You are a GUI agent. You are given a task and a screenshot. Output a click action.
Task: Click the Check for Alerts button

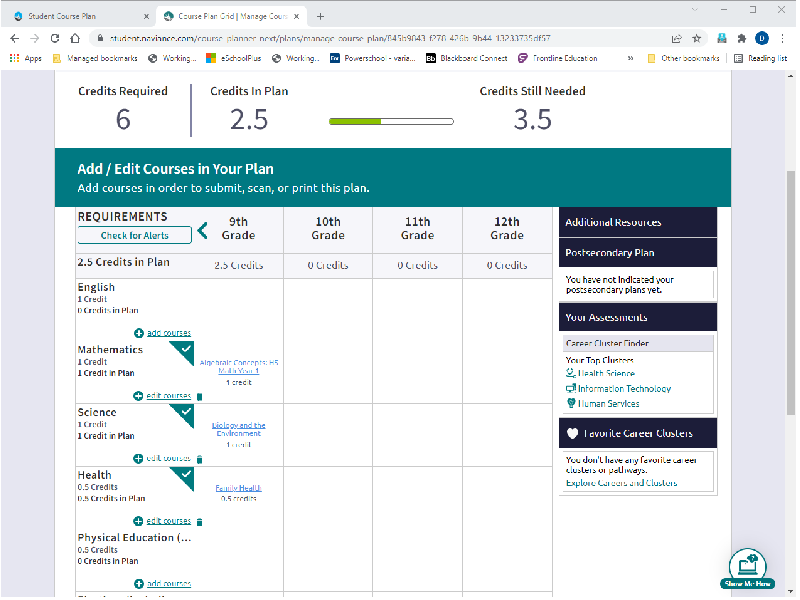coord(135,235)
